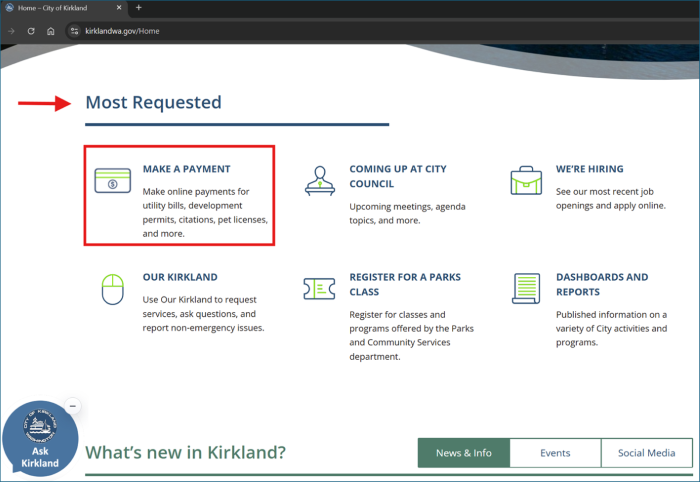The height and width of the screenshot is (482, 700).
Task: Switch to the Social Media tab
Action: [x=646, y=453]
